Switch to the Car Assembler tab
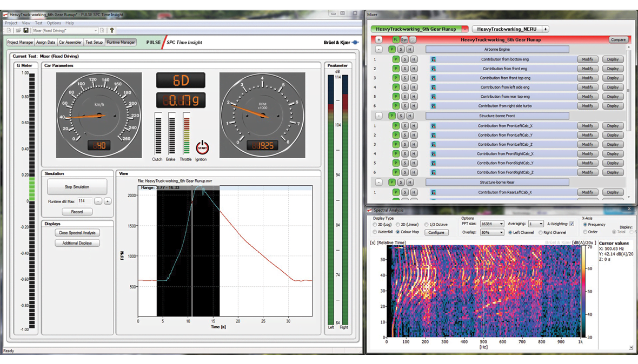Screen dimensions: 638x364 pyautogui.click(x=70, y=42)
